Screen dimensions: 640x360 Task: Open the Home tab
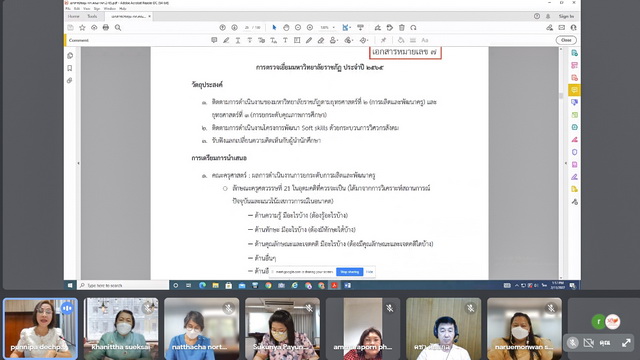click(x=73, y=16)
